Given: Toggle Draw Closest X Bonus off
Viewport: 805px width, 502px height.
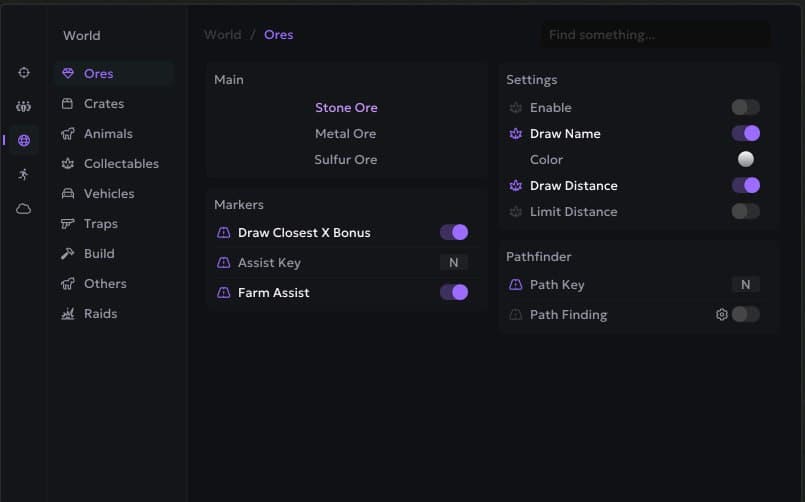Looking at the screenshot, I should coord(453,232).
